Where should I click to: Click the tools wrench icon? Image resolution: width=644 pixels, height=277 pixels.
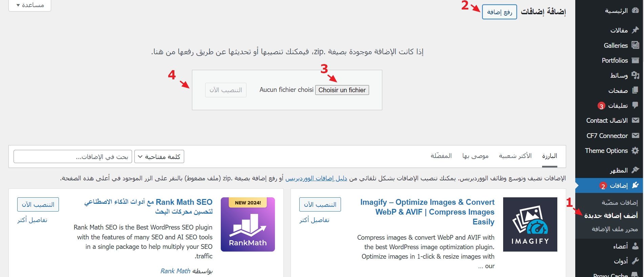pos(635,261)
